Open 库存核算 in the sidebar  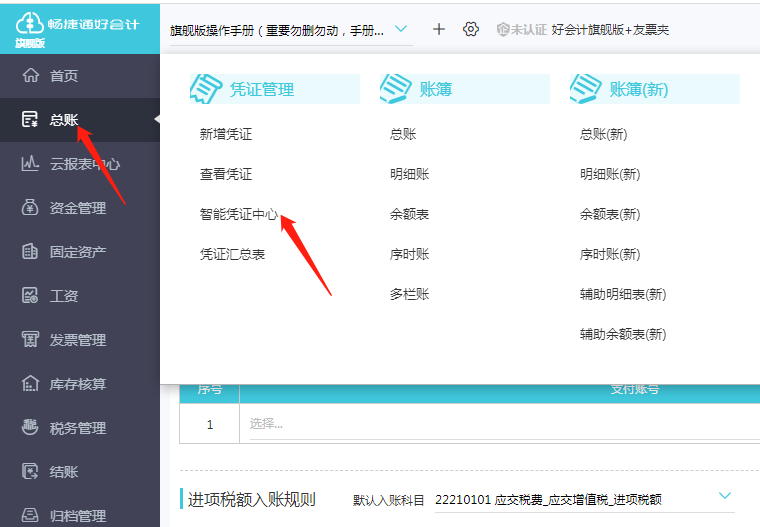(x=80, y=384)
